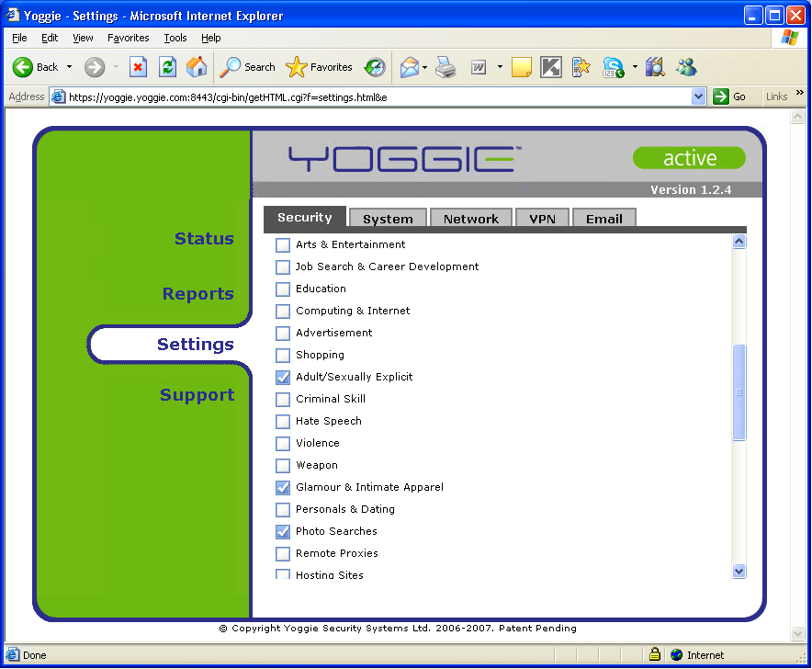Click the page icon in address bar
Viewport: 812px width, 669px height.
(59, 96)
